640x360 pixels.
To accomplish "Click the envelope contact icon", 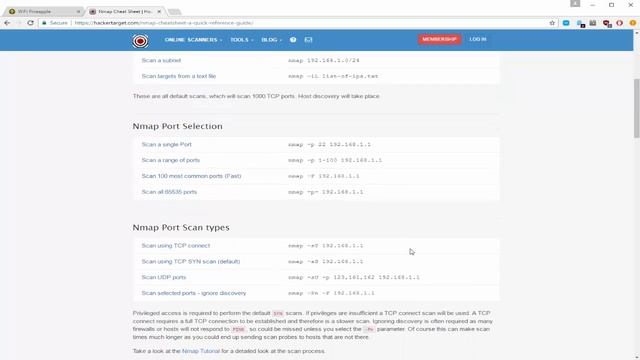I will [x=308, y=40].
